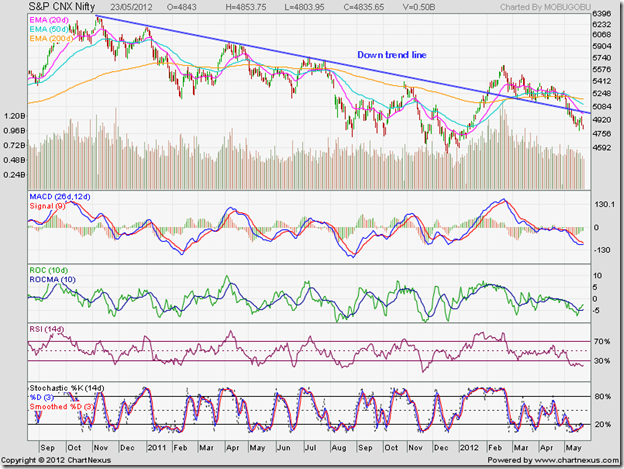Click MACD axis value 130.1
Image resolution: width=624 pixels, height=469 pixels.
pyautogui.click(x=604, y=204)
